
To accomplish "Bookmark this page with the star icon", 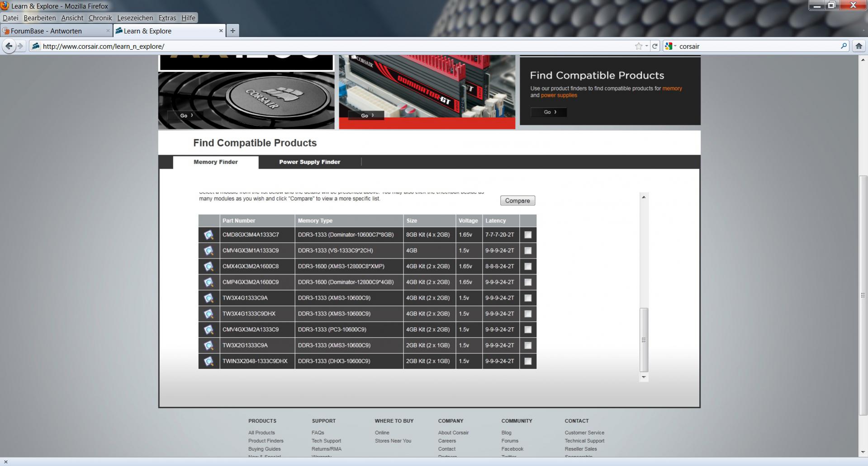I will click(x=638, y=46).
